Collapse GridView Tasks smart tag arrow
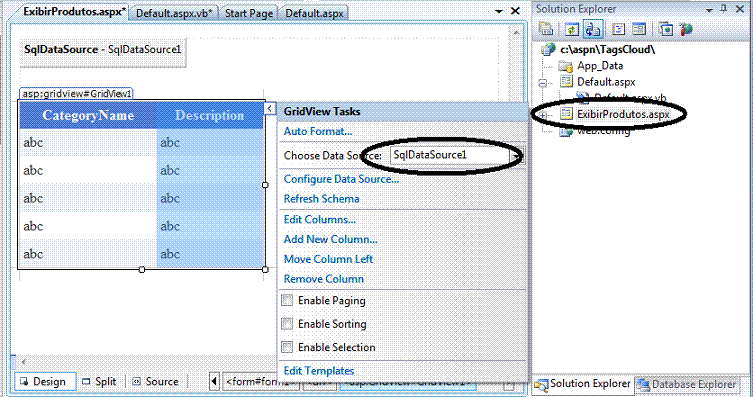The height and width of the screenshot is (397, 753). [269, 109]
